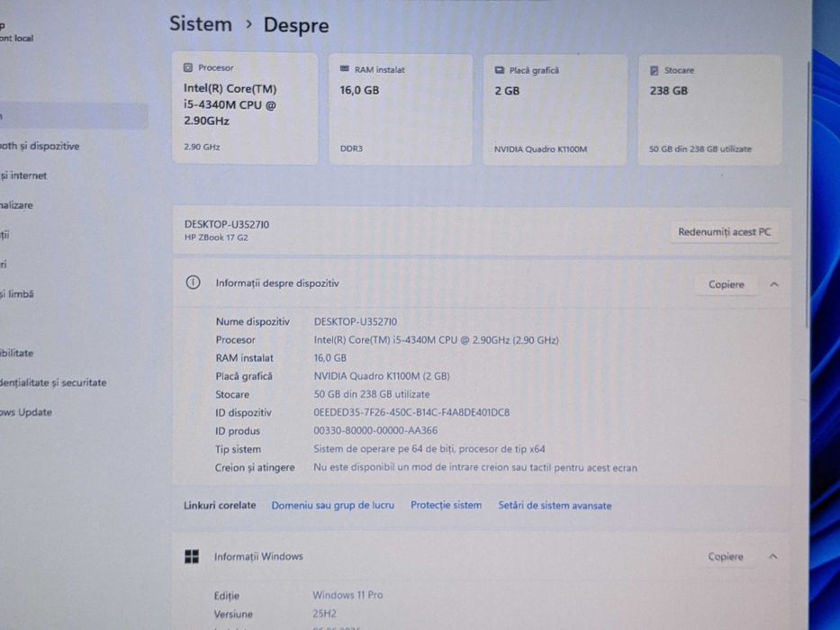Click the Procesor card chip icon

pyautogui.click(x=188, y=67)
